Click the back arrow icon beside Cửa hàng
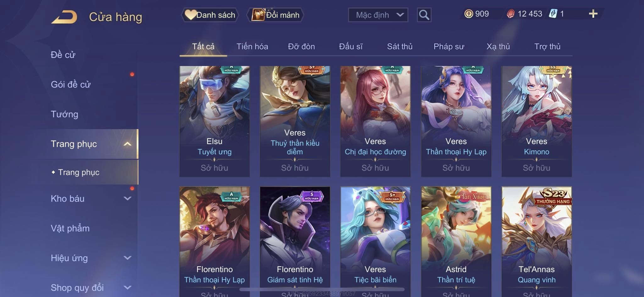This screenshot has height=297, width=644. pyautogui.click(x=64, y=17)
